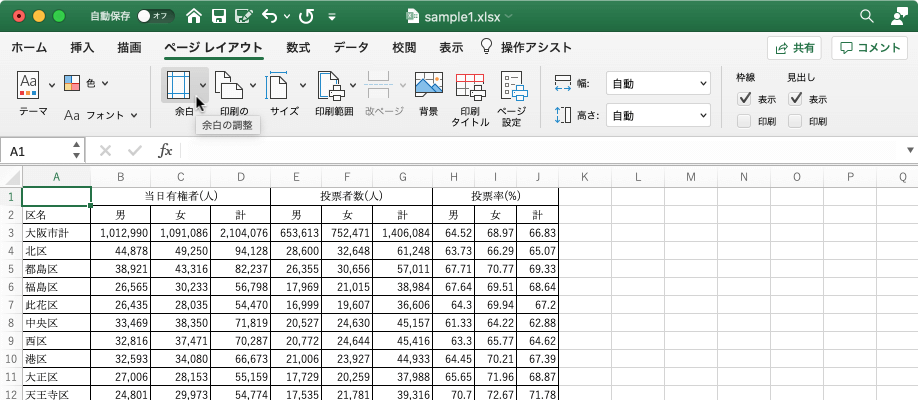
Task: Switch to the 数式 tab
Action: point(298,48)
